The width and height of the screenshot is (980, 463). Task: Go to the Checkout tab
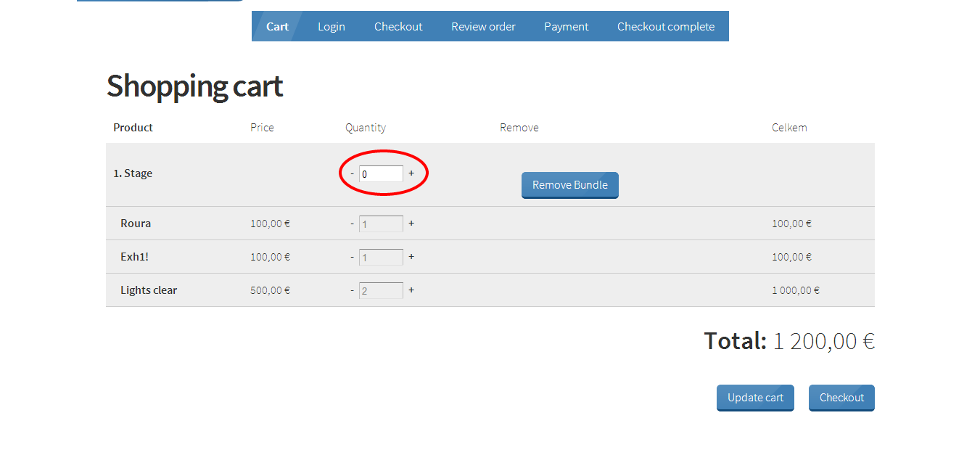coord(398,26)
